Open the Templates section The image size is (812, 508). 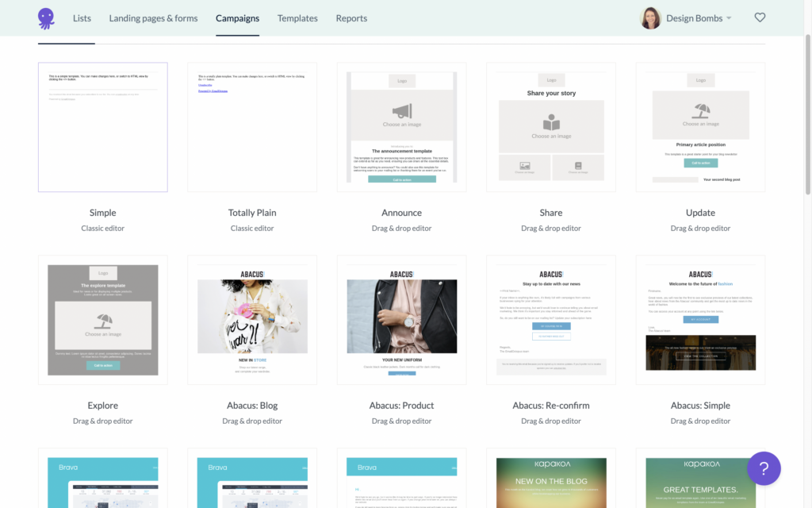click(298, 18)
